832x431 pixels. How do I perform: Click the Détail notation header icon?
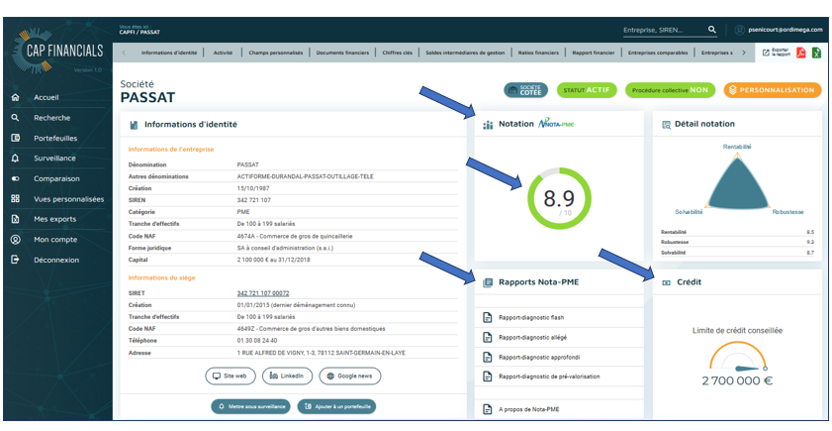click(666, 125)
